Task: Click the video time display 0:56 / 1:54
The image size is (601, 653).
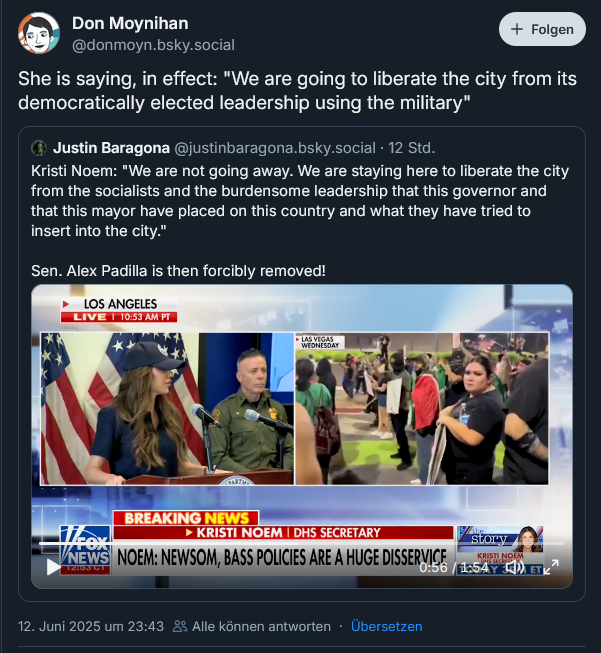Action: (454, 567)
